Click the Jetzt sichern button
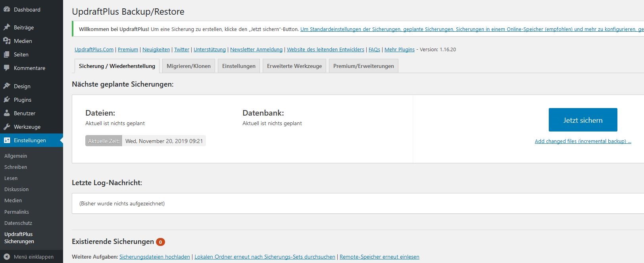This screenshot has width=644, height=263. click(583, 120)
